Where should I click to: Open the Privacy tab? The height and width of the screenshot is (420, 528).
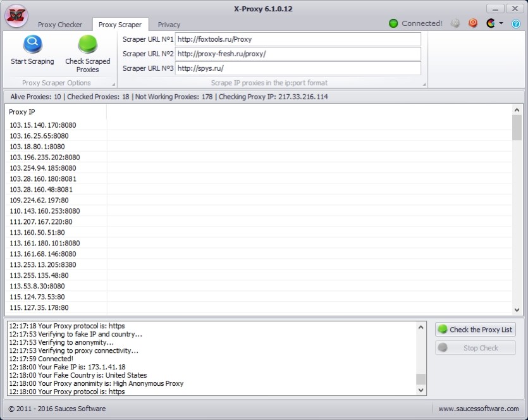(x=169, y=25)
